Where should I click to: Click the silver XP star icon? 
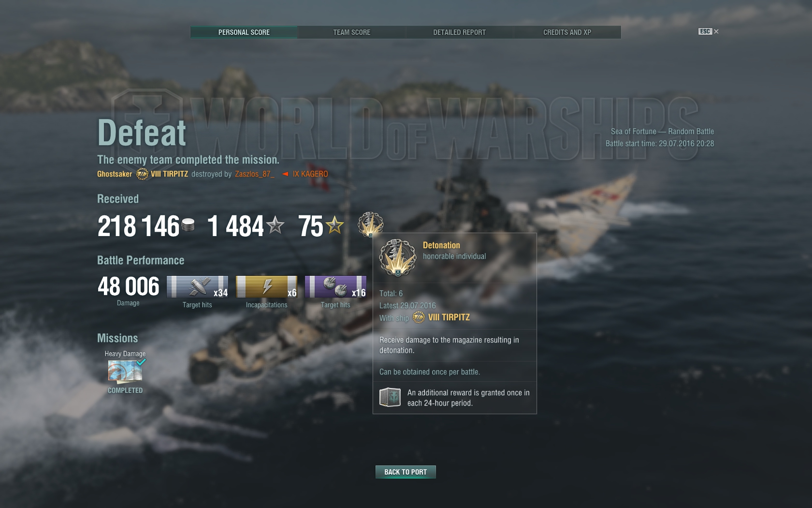275,225
